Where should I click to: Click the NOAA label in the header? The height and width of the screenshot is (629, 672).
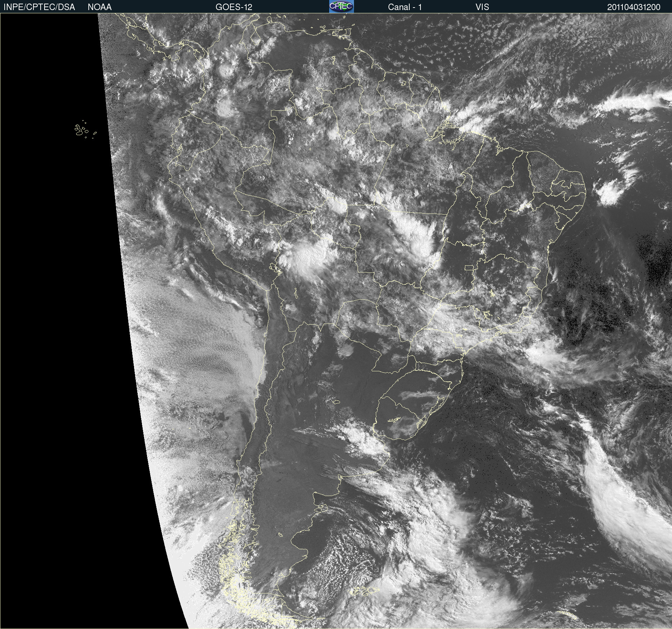point(100,7)
